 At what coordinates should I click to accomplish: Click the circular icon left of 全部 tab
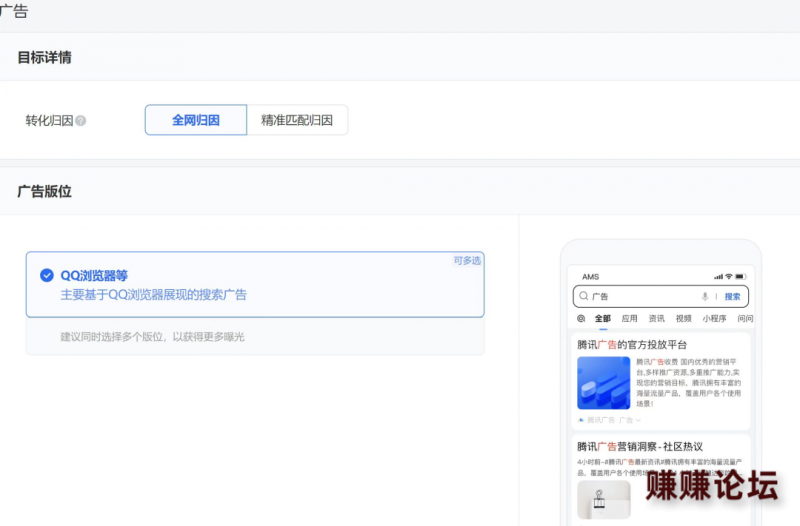pos(581,318)
